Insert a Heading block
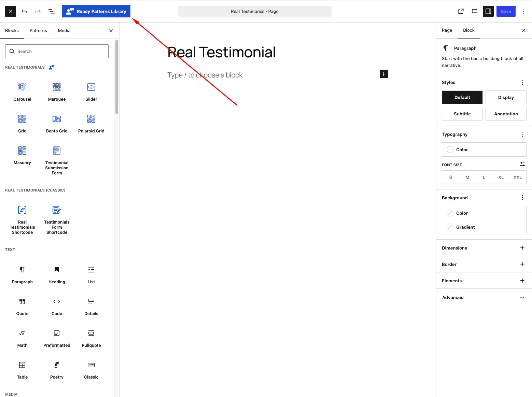 point(57,275)
